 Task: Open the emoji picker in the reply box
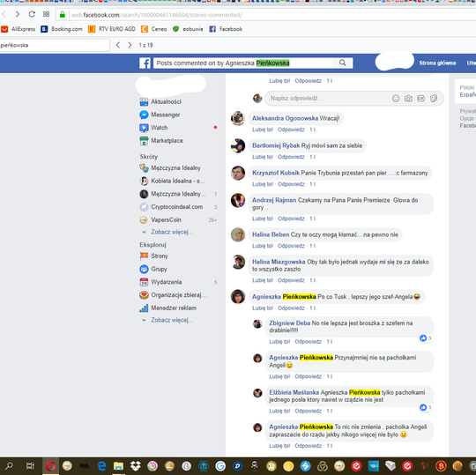396,99
